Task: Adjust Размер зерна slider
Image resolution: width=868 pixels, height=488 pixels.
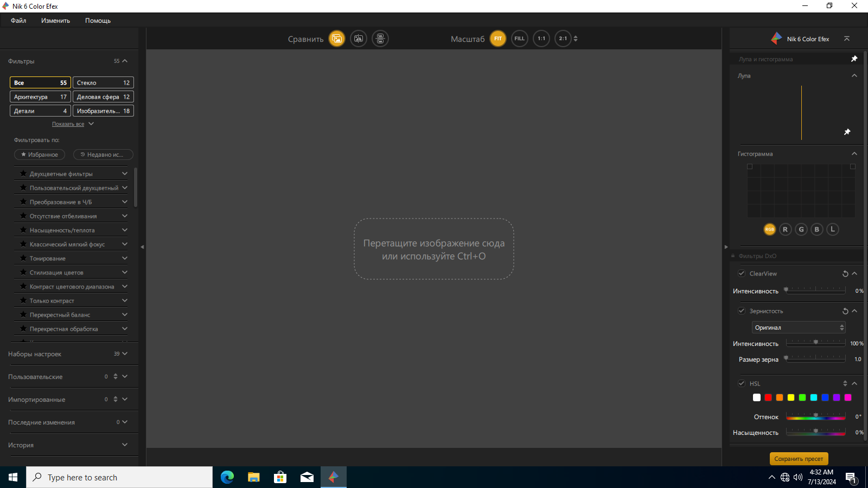Action: pos(815,358)
